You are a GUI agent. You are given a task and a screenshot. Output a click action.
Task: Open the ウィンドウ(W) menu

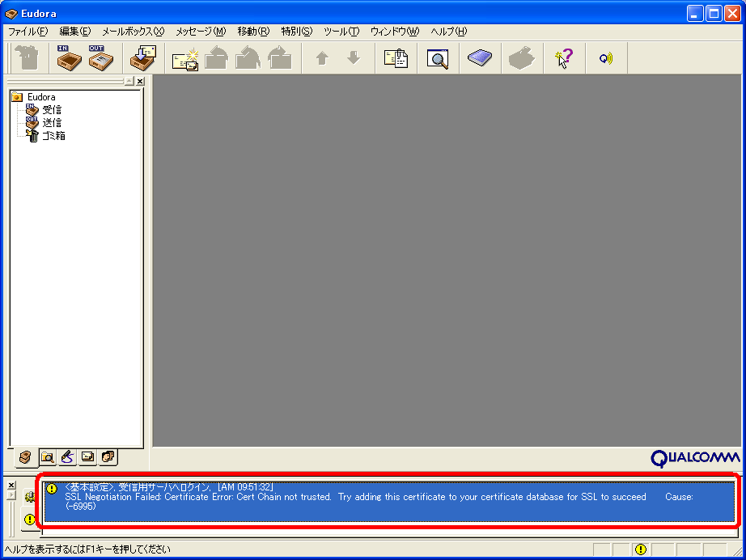point(395,32)
